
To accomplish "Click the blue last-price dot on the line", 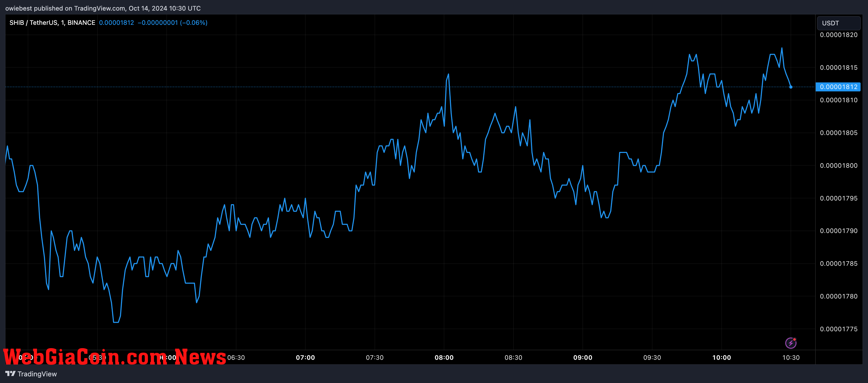I will [791, 87].
